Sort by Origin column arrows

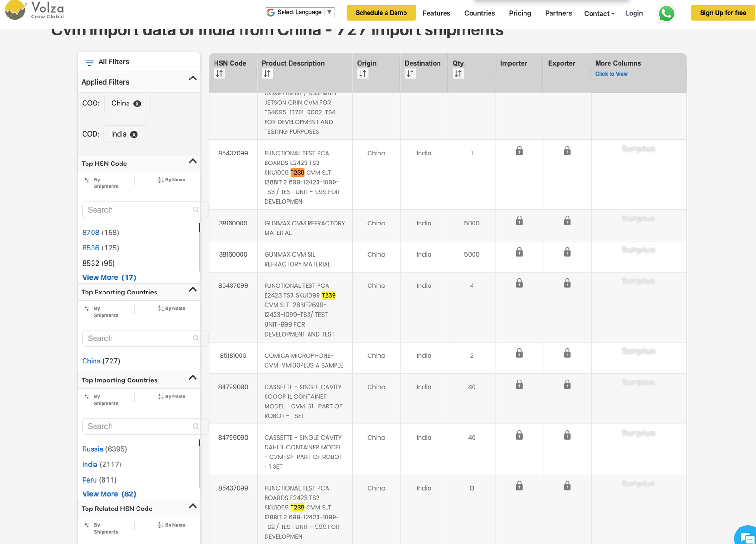pos(362,74)
